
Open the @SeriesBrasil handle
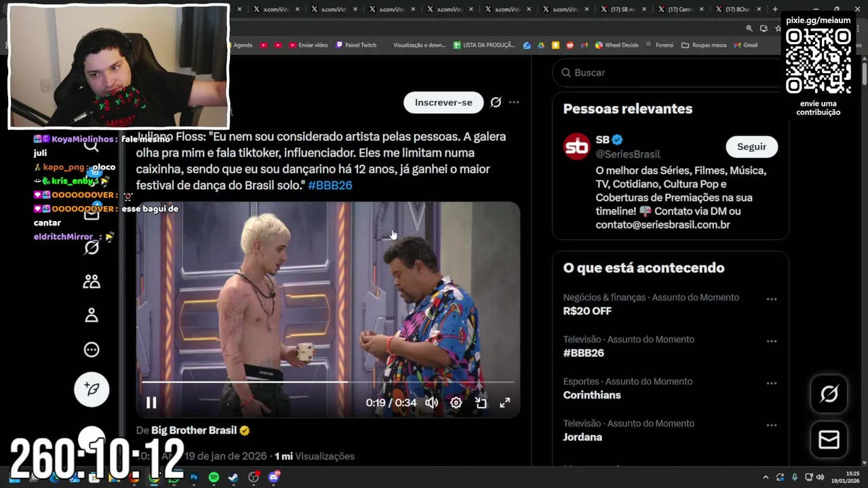[628, 154]
